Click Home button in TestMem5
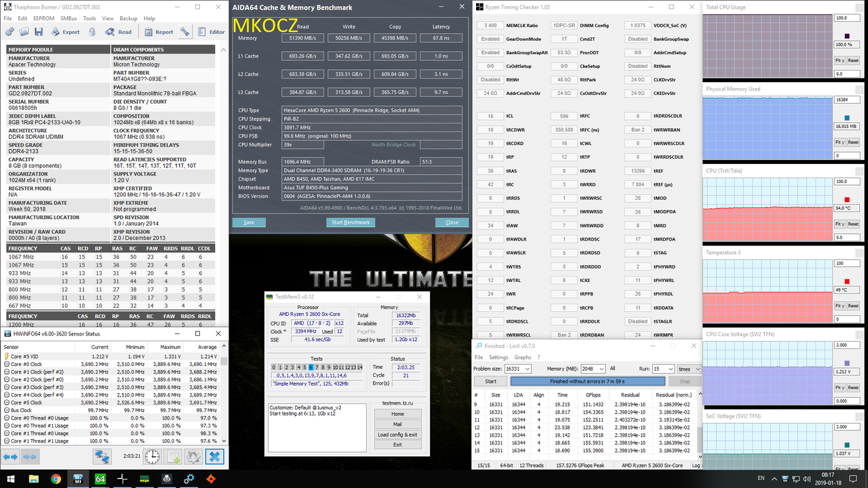This screenshot has width=868, height=488. (x=397, y=413)
